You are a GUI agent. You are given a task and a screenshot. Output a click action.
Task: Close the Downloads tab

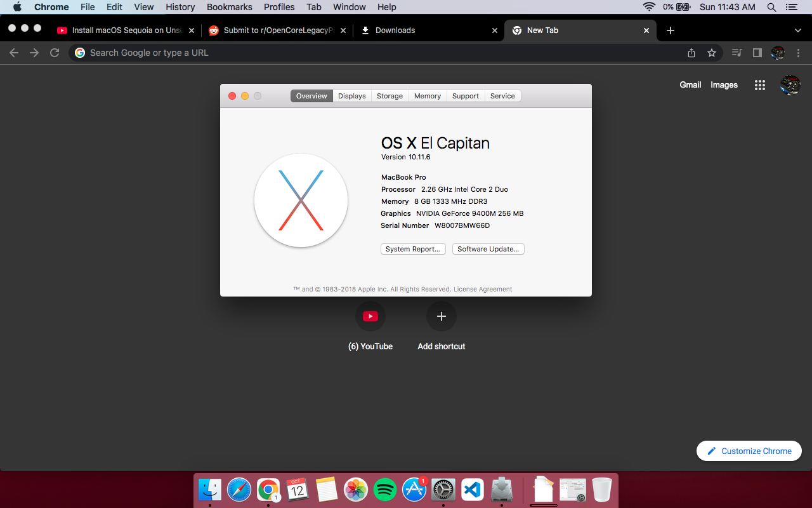[495, 30]
